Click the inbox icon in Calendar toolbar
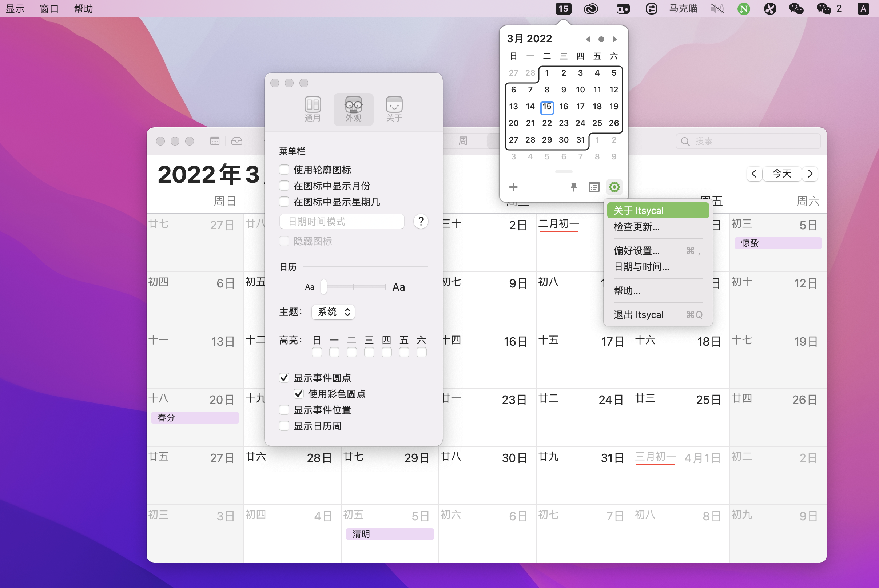This screenshot has height=588, width=879. click(236, 141)
